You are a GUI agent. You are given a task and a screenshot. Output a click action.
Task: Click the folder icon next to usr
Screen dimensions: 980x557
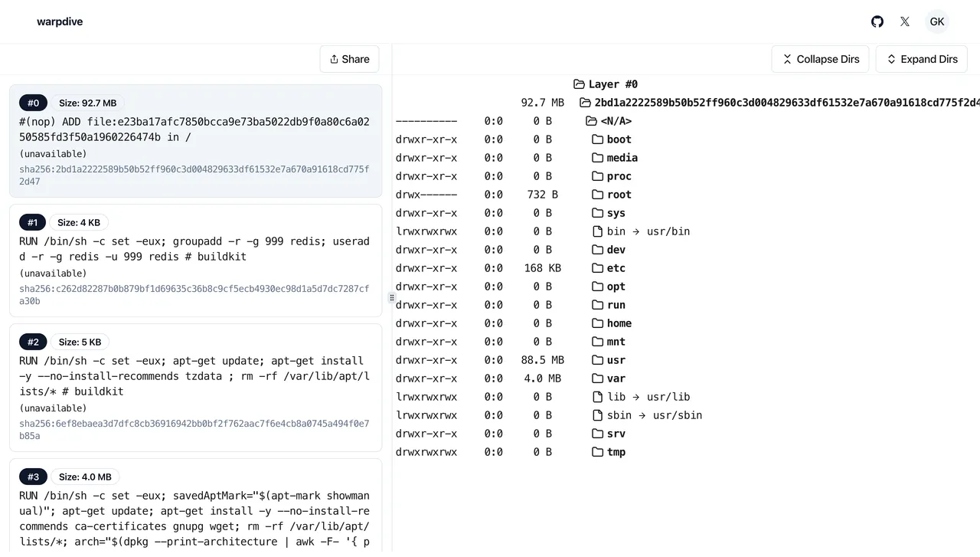tap(598, 360)
